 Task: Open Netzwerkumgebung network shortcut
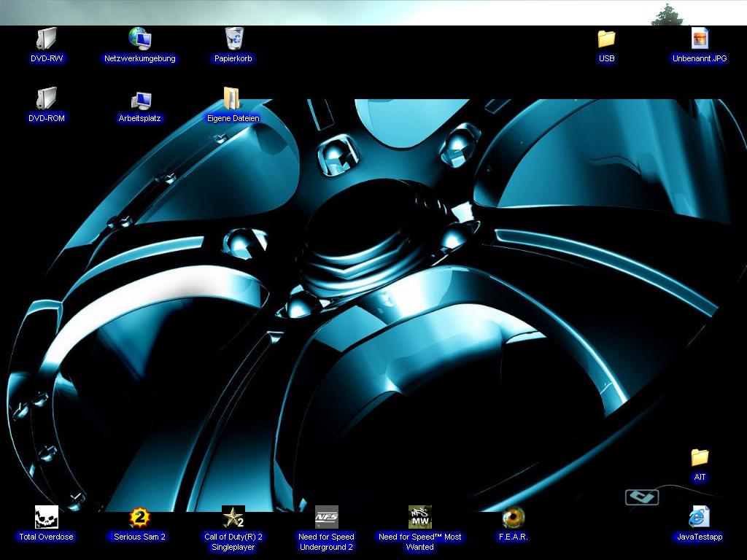139,39
